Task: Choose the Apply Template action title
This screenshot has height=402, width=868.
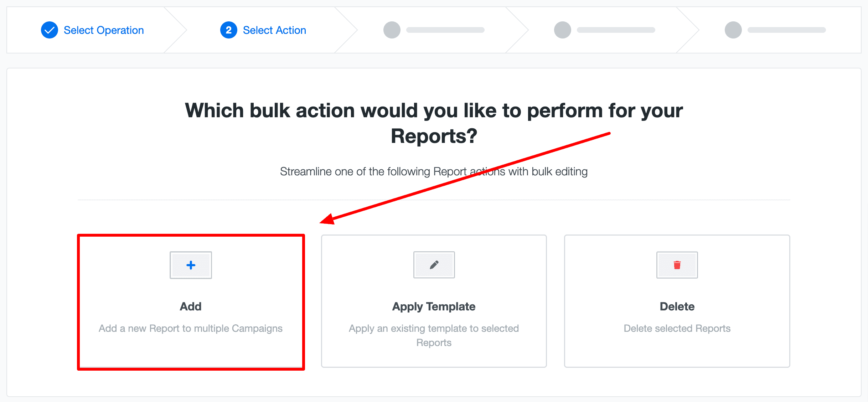Action: click(434, 306)
